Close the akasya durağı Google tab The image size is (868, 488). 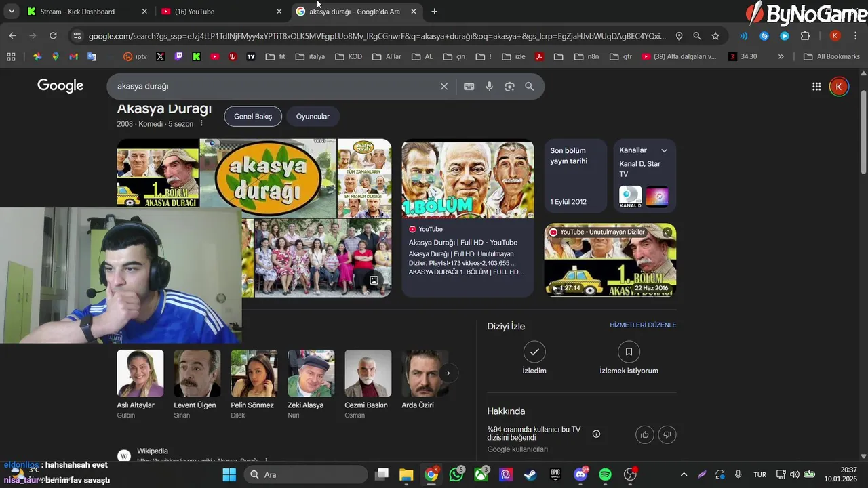(x=414, y=12)
